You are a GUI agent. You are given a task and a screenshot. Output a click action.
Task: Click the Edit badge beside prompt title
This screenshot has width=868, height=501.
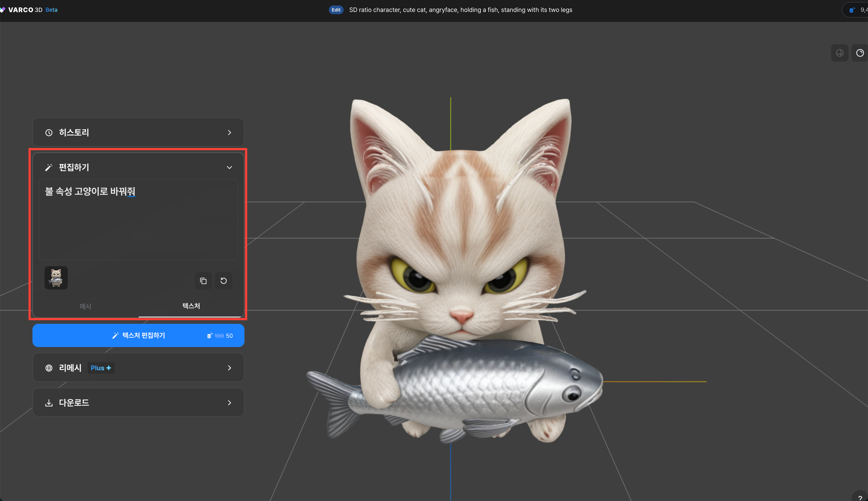336,10
